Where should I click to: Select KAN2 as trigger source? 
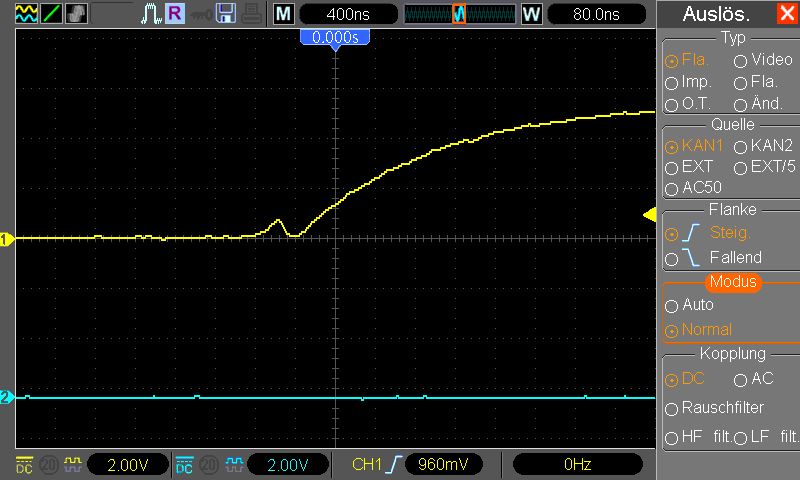pyautogui.click(x=763, y=146)
